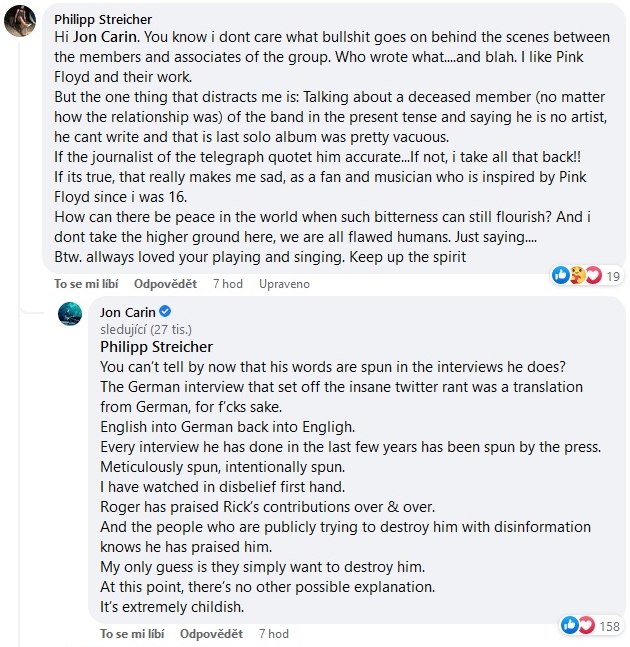This screenshot has height=647, width=630.
Task: Click care hug emoji on Philipp's comment
Action: point(576,275)
